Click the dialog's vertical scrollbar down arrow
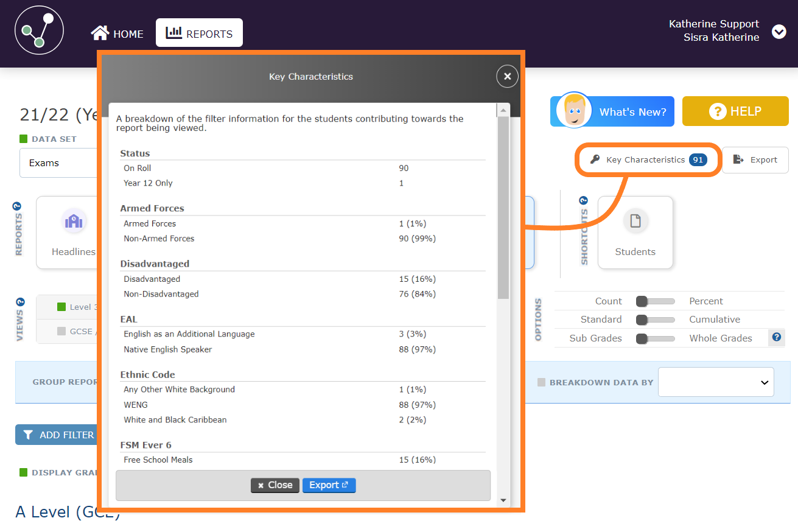Viewport: 798px width, 532px height. click(x=503, y=500)
